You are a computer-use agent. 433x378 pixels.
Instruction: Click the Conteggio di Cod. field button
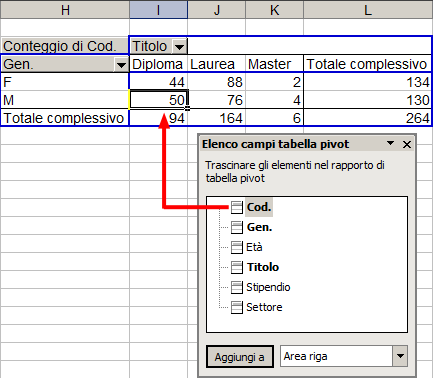point(64,46)
